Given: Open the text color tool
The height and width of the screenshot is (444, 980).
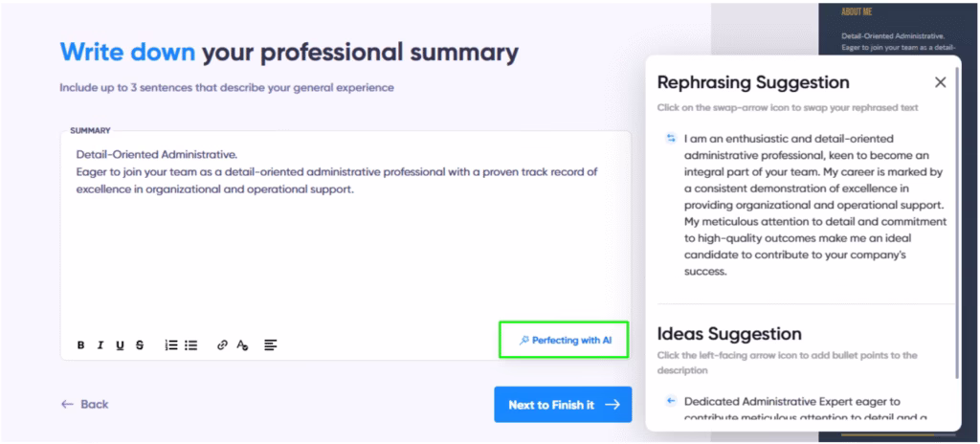Looking at the screenshot, I should click(243, 344).
